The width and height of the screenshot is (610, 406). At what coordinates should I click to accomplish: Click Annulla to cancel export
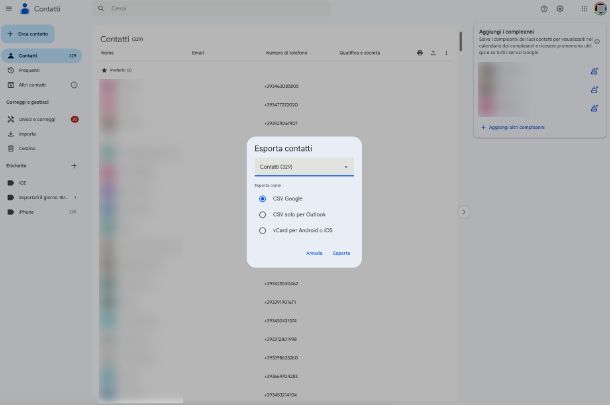coord(314,253)
